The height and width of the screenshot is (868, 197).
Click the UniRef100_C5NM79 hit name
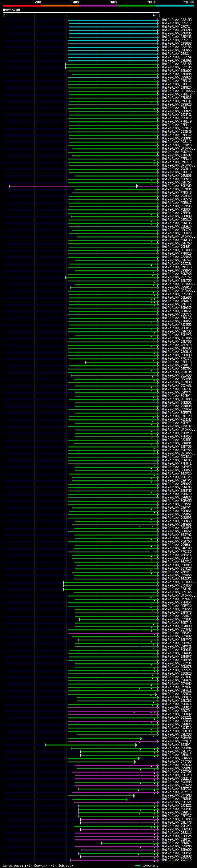(x=177, y=843)
